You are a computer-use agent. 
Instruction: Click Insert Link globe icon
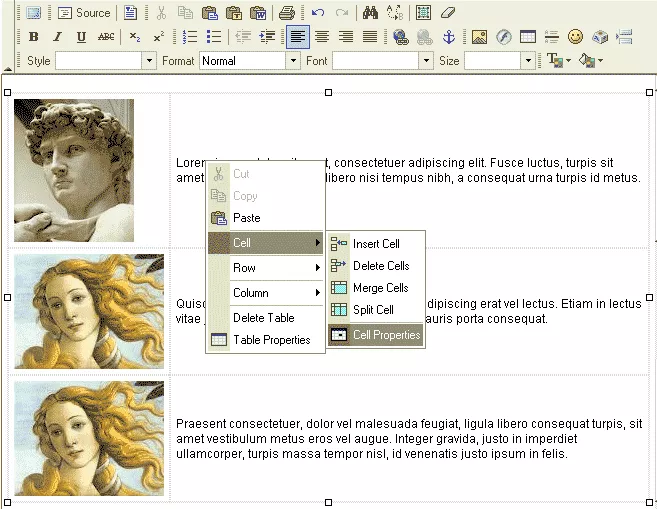401,37
